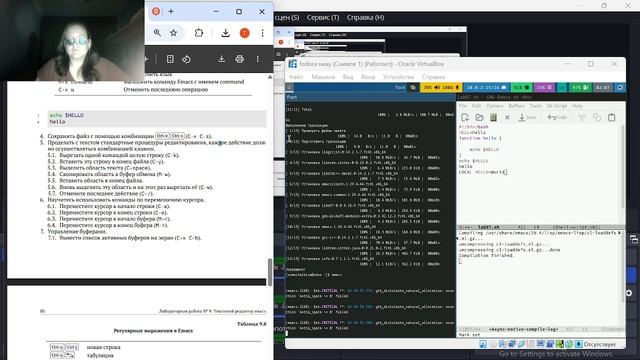The image size is (640, 360).
Task: Click Emacs 'Compilation finished.' line
Action: pyautogui.click(x=486, y=256)
